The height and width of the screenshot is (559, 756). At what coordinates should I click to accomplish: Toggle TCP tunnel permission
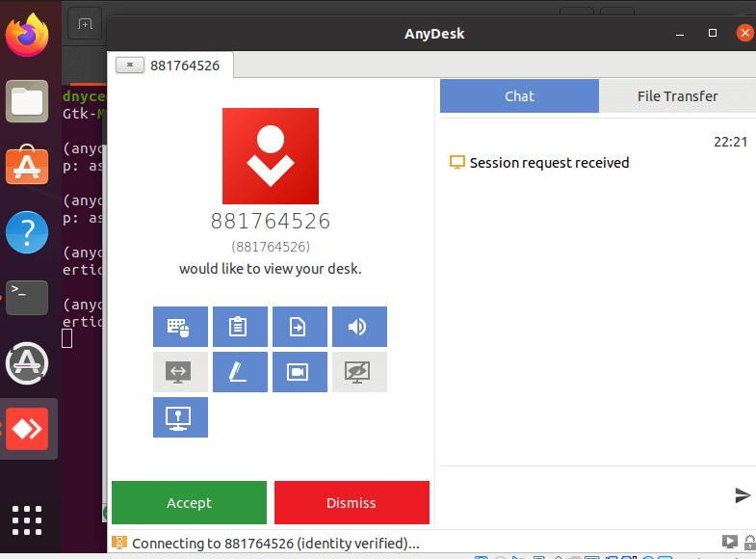pos(180,417)
